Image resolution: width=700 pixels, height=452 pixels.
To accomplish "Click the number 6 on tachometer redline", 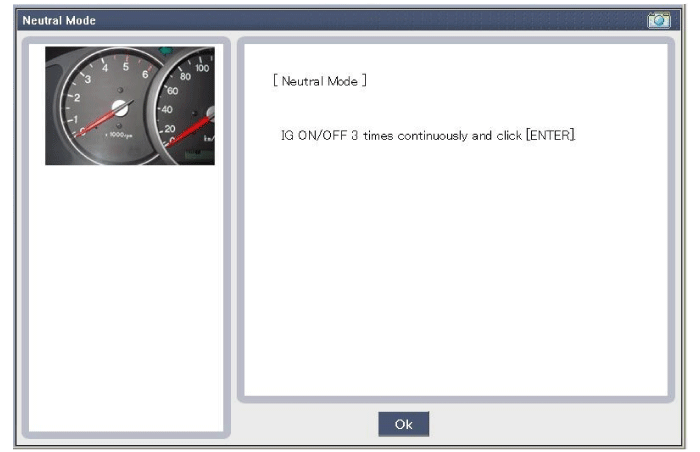I will [147, 76].
